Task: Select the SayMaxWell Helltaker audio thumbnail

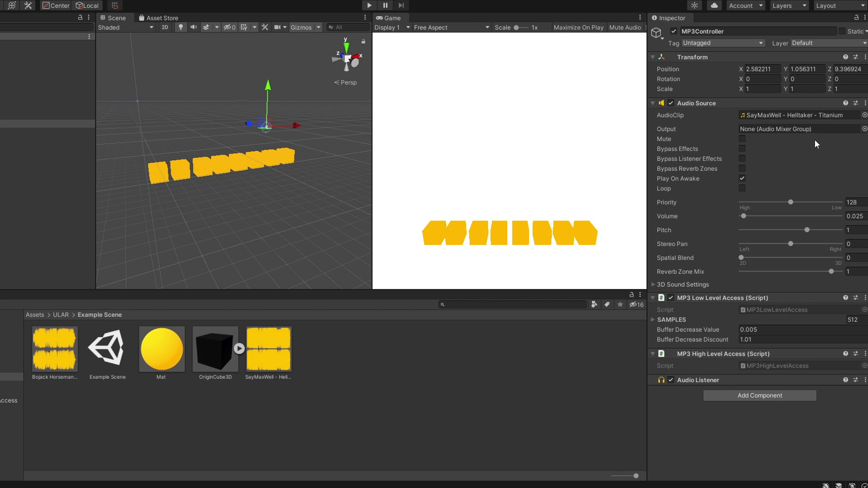Action: click(268, 348)
